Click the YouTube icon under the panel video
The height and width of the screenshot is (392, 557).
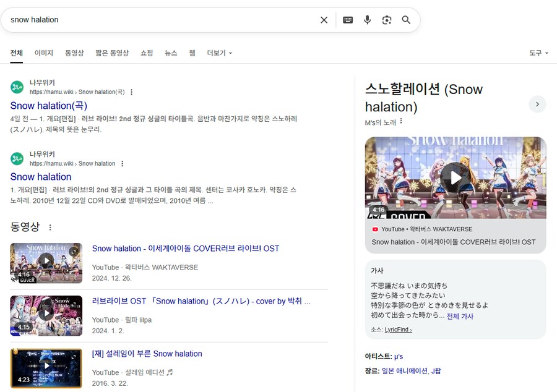point(375,229)
